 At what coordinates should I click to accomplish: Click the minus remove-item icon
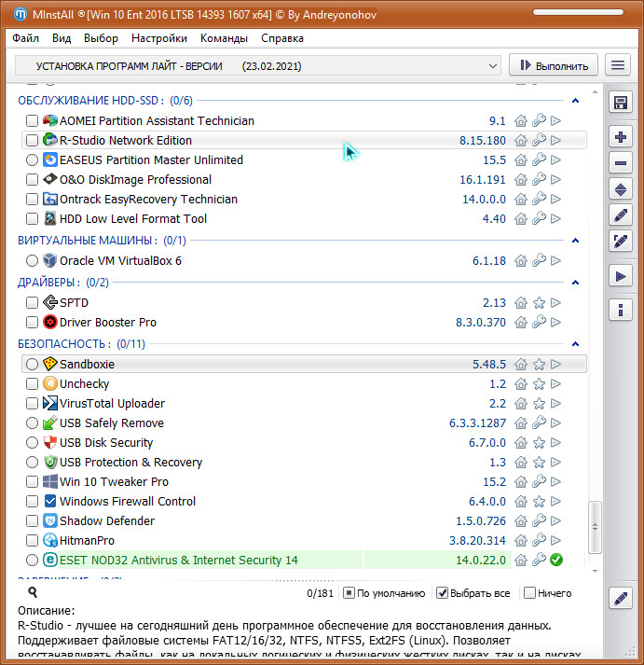pos(621,163)
